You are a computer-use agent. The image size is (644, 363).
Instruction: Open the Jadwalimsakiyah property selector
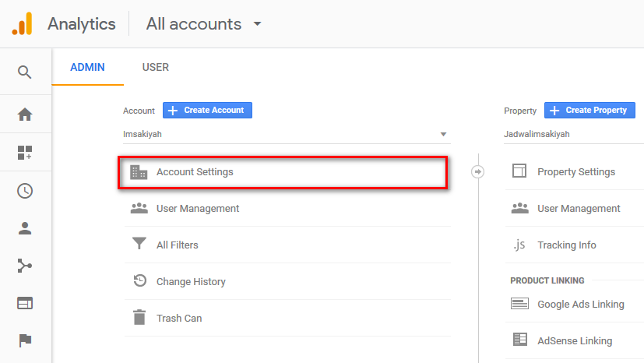[573, 134]
